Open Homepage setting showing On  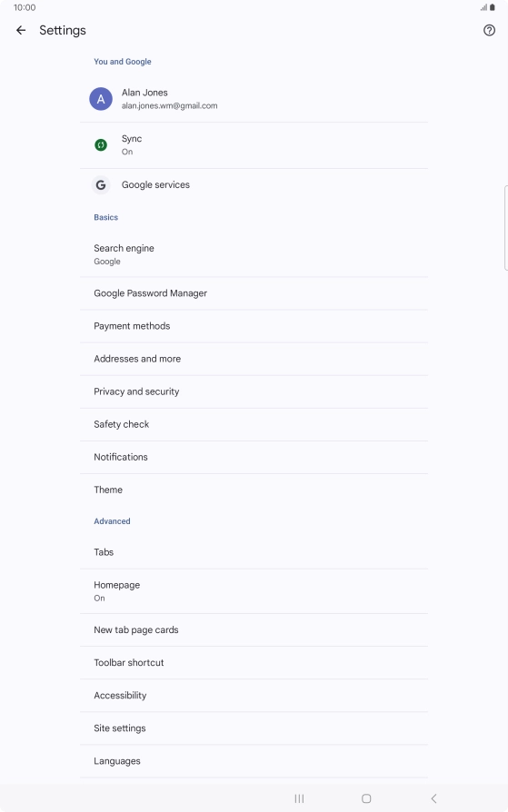[x=254, y=591]
